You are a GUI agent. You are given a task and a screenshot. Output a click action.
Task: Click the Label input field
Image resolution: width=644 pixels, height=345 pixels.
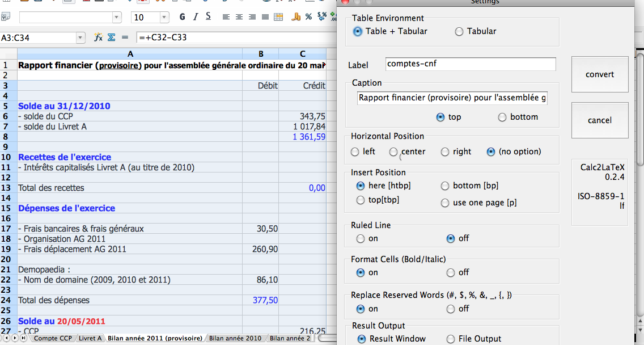click(470, 64)
